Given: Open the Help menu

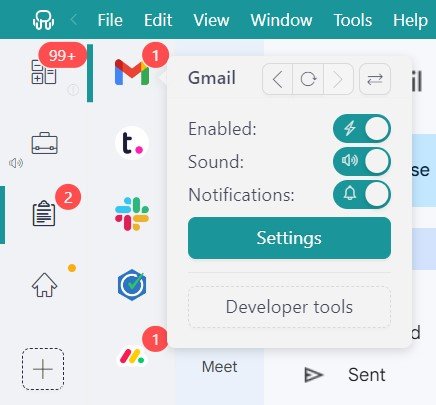Looking at the screenshot, I should tap(410, 20).
